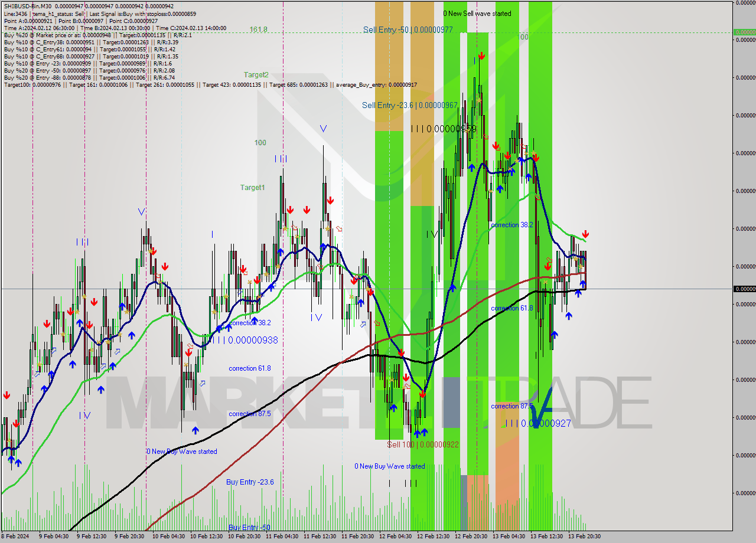
Task: Click the '13 Feb 20:30' time axis label
Action: (584, 537)
